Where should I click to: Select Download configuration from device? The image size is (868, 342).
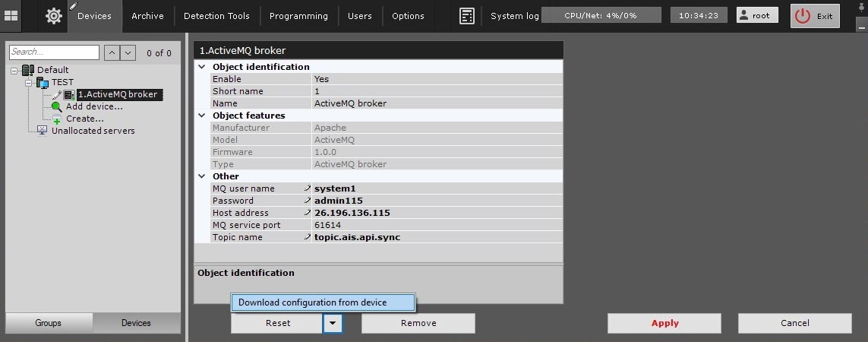click(323, 302)
